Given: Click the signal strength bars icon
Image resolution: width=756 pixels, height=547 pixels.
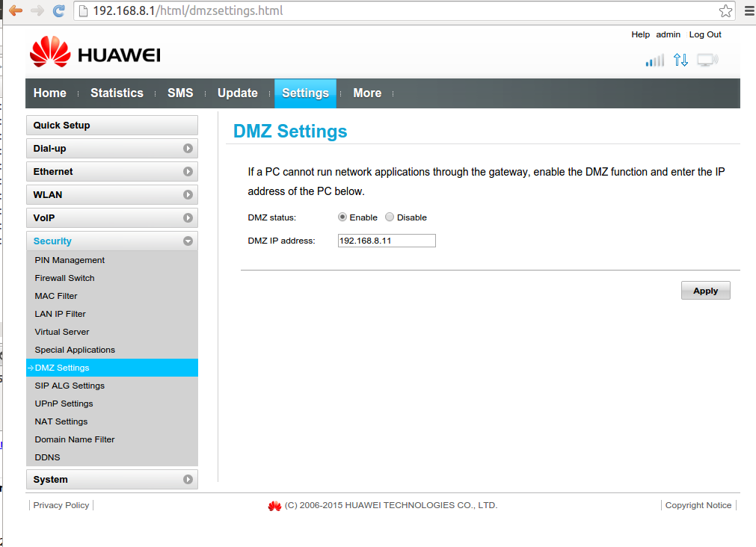Looking at the screenshot, I should pyautogui.click(x=654, y=61).
